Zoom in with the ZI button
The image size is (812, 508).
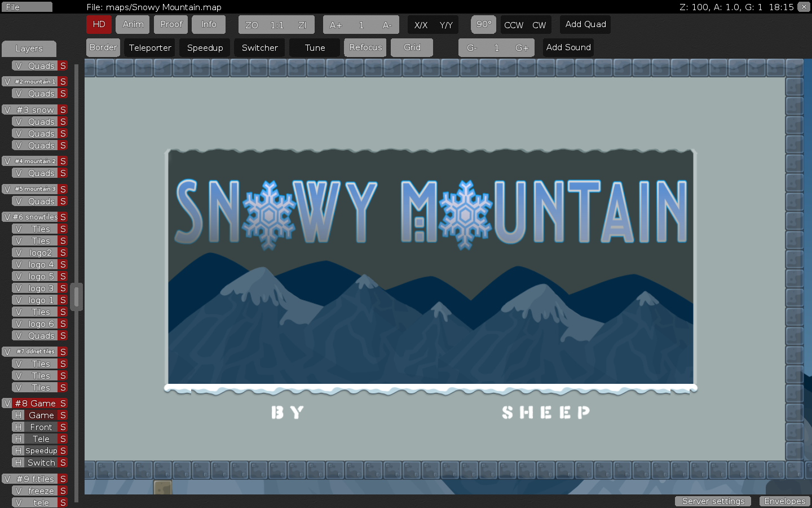(x=302, y=25)
